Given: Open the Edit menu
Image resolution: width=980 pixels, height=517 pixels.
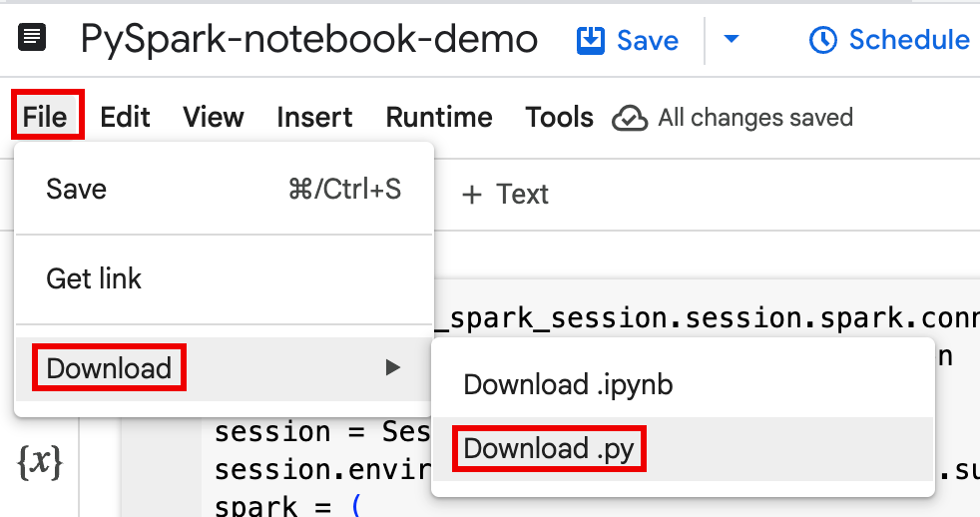Looking at the screenshot, I should (x=125, y=117).
